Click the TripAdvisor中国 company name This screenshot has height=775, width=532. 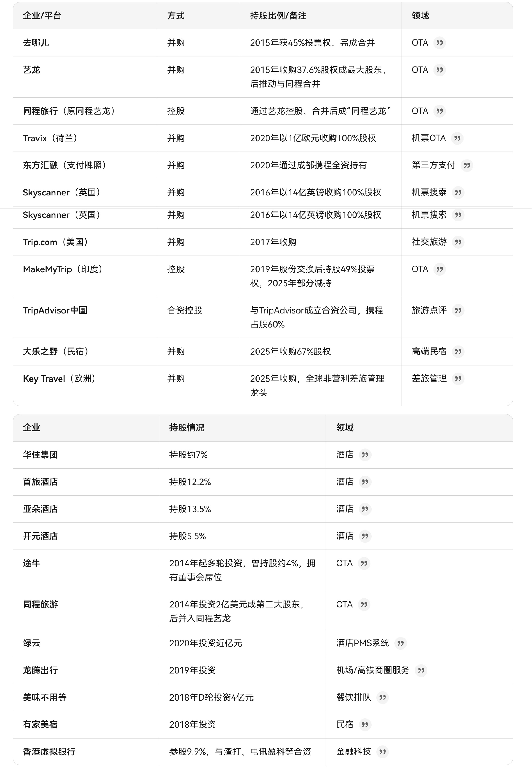55,310
